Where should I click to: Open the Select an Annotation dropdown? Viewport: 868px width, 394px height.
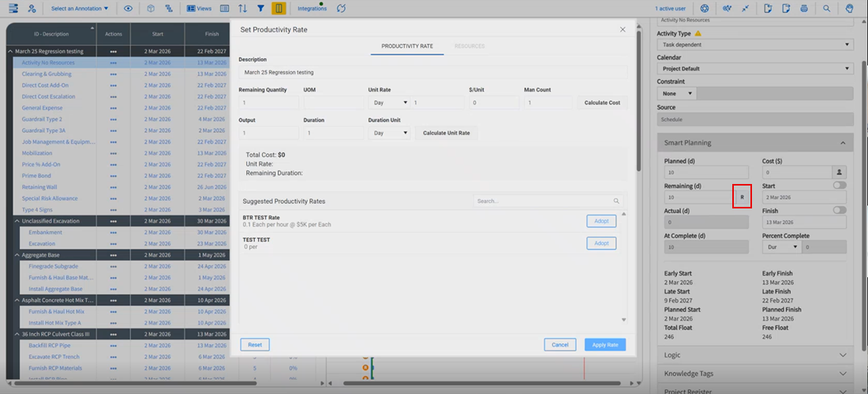[x=80, y=9]
